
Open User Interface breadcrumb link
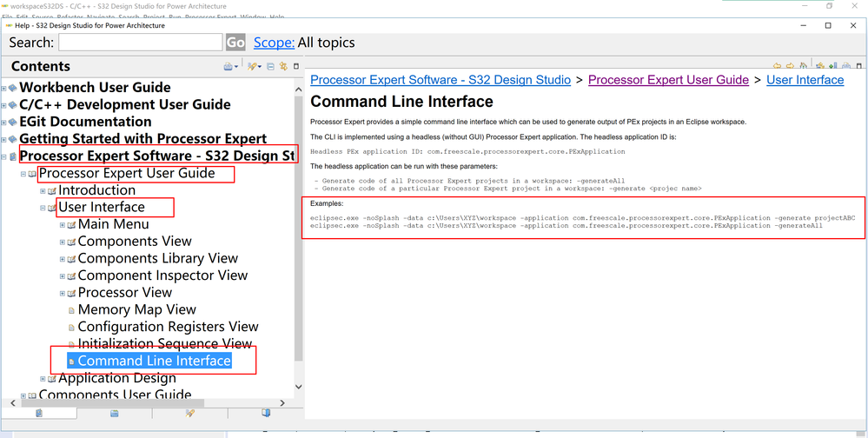[805, 80]
